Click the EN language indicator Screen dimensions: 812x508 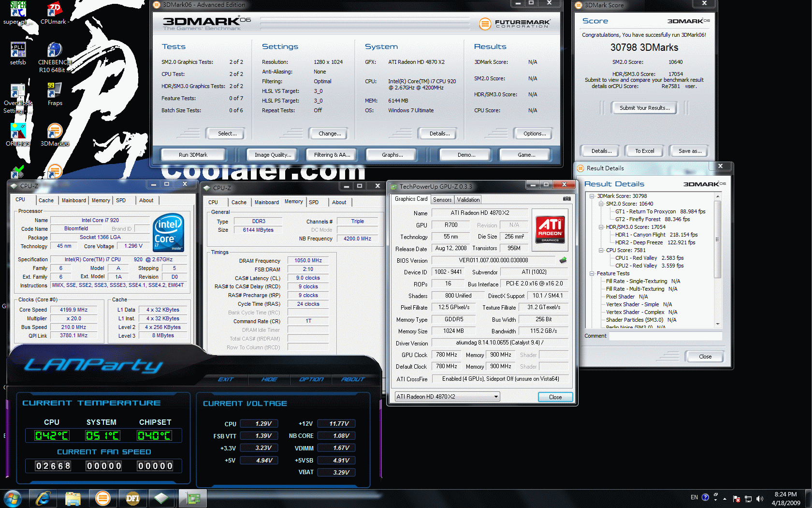pos(694,497)
